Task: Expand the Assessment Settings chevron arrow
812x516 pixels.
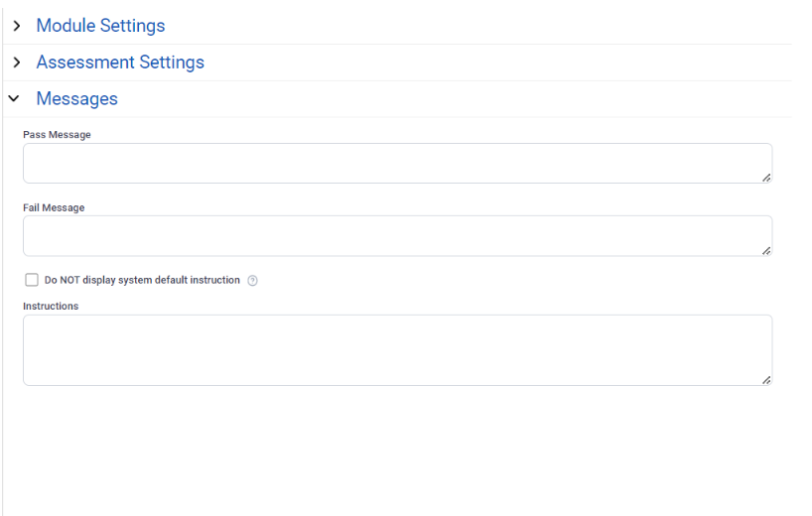Action: (17, 63)
